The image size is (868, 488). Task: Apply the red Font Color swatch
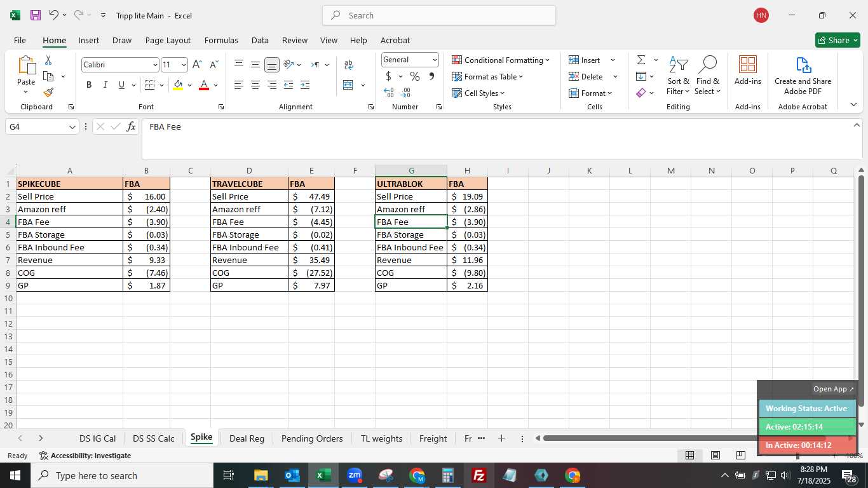click(x=204, y=85)
